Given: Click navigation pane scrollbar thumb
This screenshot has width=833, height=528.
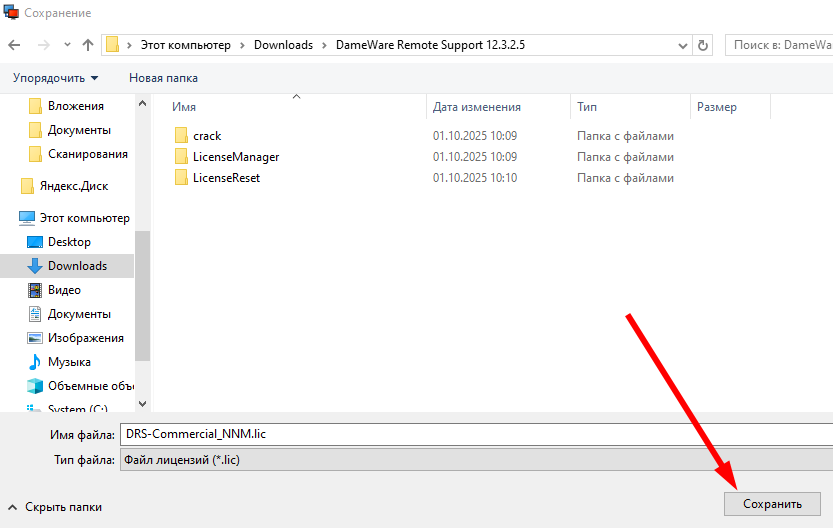Looking at the screenshot, I should [142, 296].
